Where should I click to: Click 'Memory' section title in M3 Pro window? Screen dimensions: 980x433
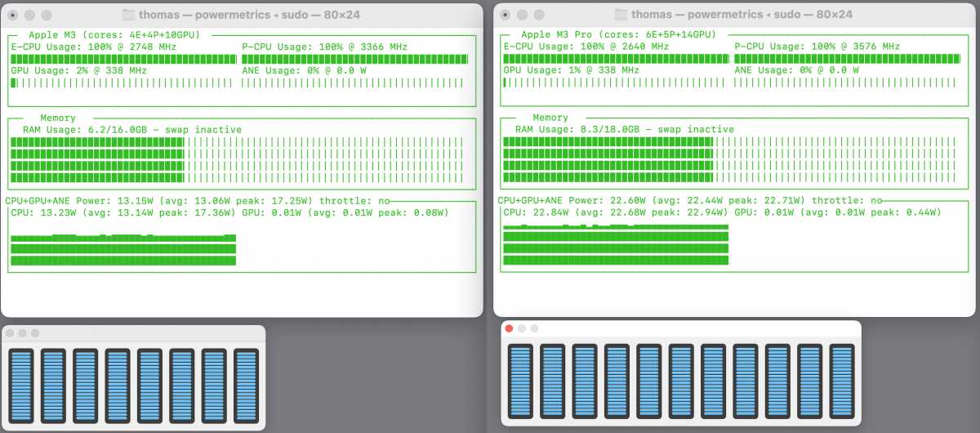click(x=550, y=118)
